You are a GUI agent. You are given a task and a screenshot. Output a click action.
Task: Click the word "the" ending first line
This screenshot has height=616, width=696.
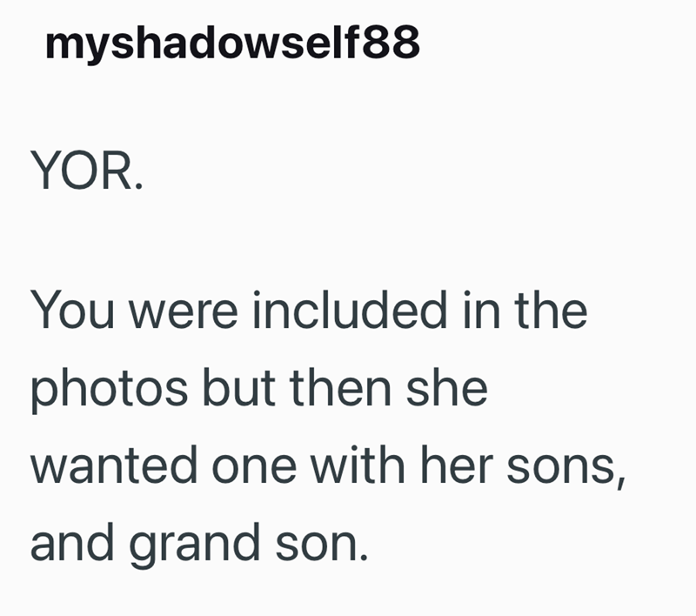point(551,310)
